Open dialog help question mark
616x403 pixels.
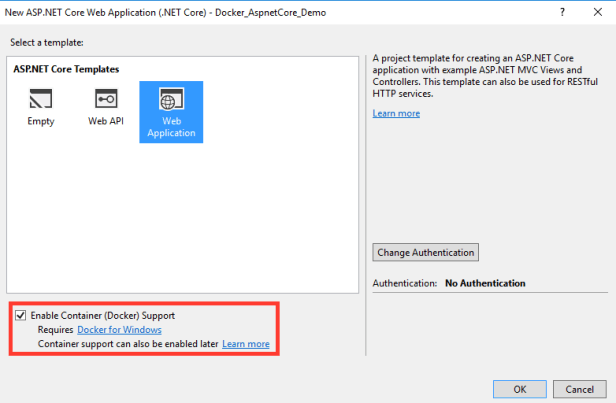tap(562, 12)
